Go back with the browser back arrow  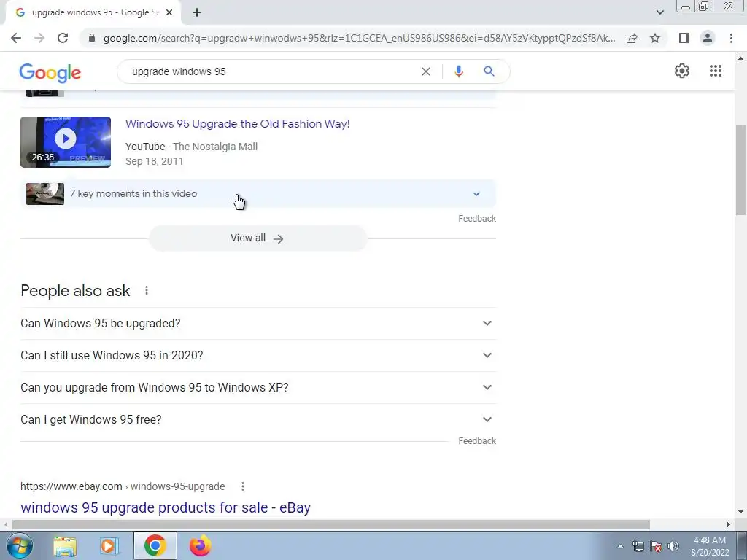click(x=16, y=38)
